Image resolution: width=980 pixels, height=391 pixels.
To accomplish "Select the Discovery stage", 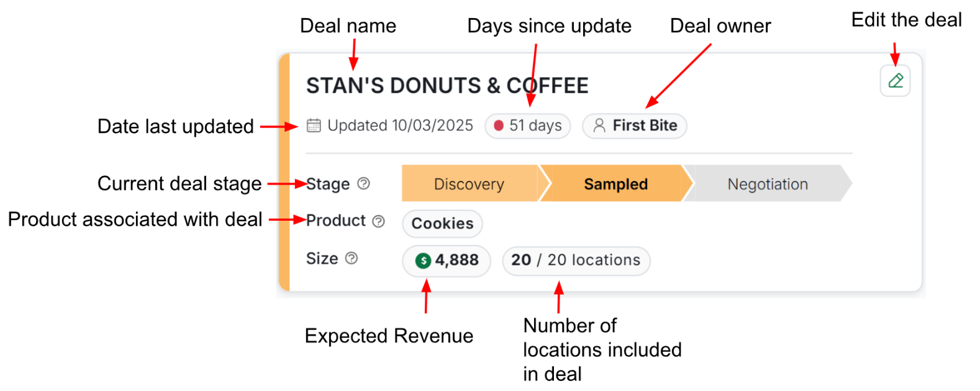I will (470, 184).
